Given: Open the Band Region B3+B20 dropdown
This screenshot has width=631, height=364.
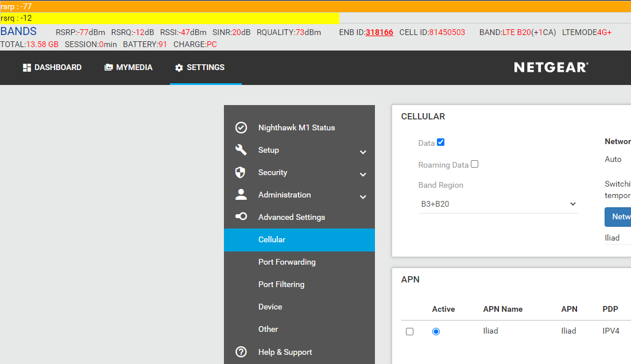Looking at the screenshot, I should tap(498, 204).
